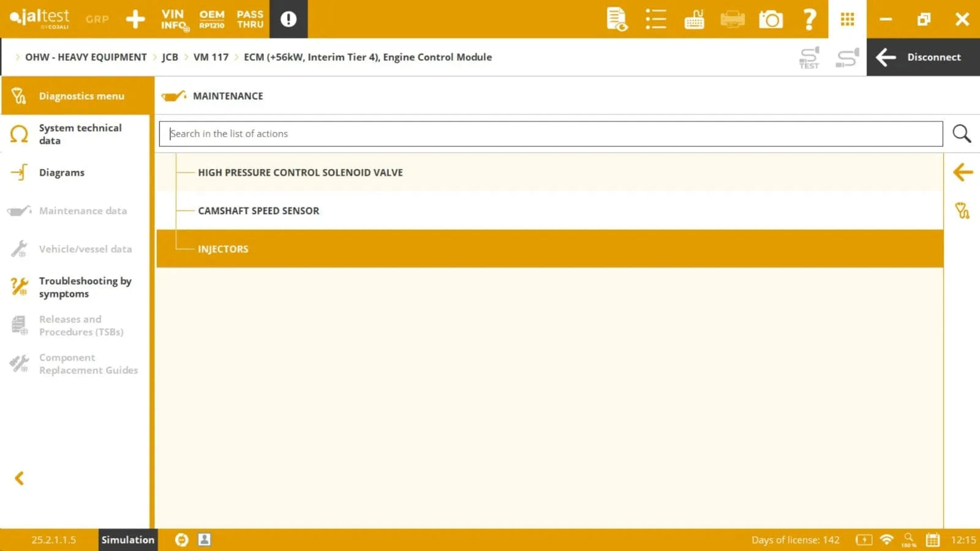The height and width of the screenshot is (551, 980).
Task: Click the search actions input field
Action: tap(550, 133)
